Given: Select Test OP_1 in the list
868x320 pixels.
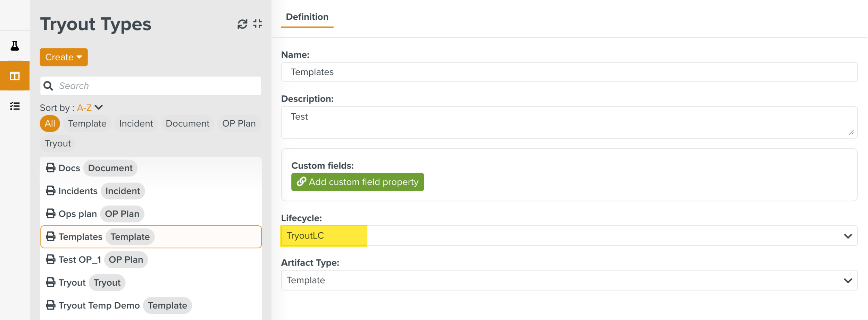Looking at the screenshot, I should click(80, 260).
